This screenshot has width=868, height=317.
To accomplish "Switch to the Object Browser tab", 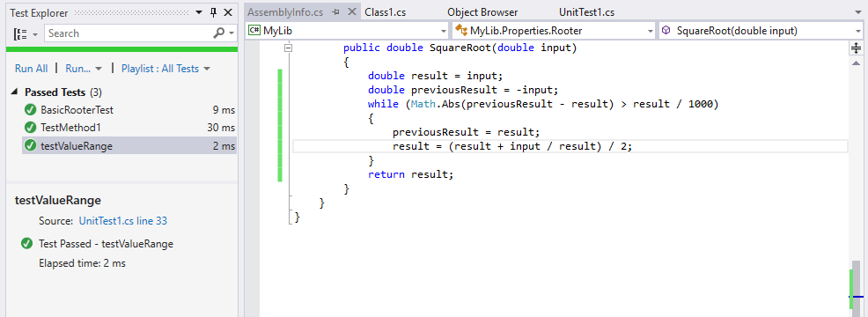I will click(x=482, y=12).
